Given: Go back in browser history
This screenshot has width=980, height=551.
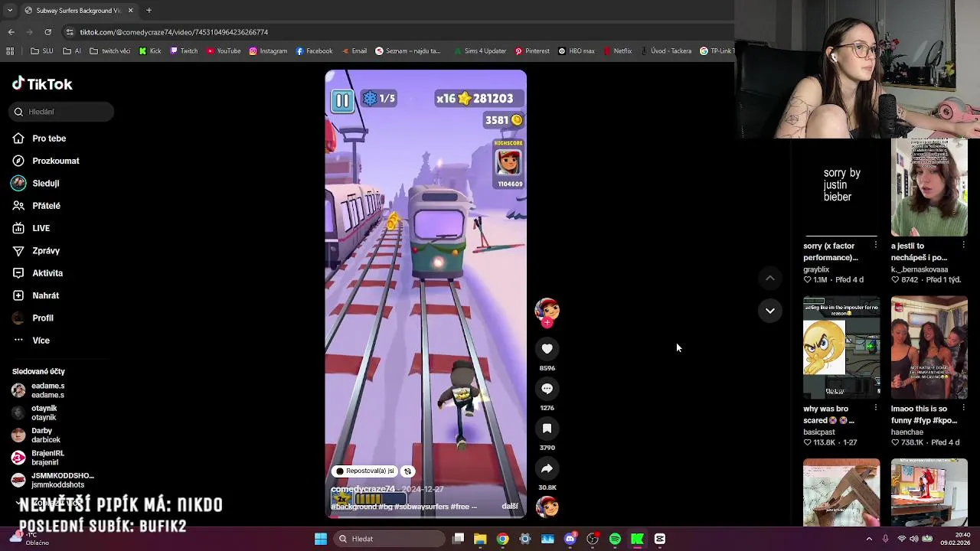Looking at the screenshot, I should 11,32.
